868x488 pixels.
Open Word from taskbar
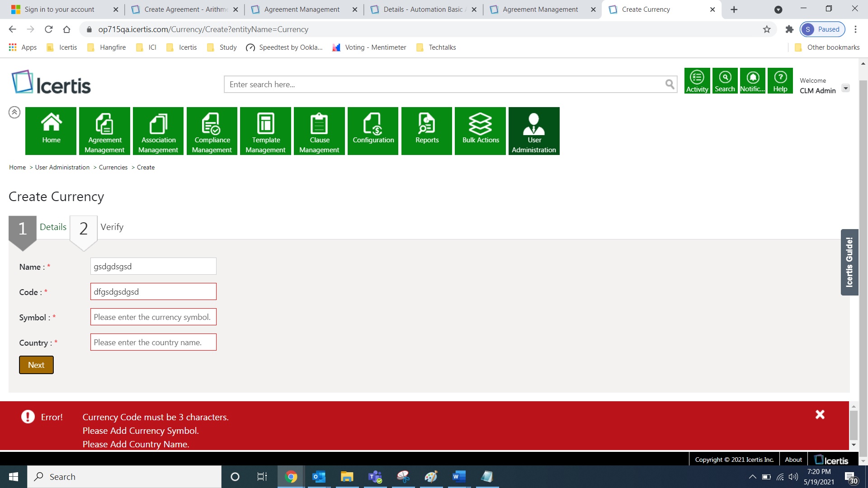point(459,477)
